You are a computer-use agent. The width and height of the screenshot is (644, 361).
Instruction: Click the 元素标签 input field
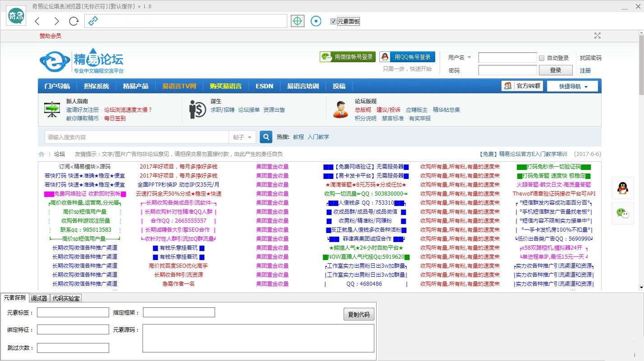click(x=73, y=312)
